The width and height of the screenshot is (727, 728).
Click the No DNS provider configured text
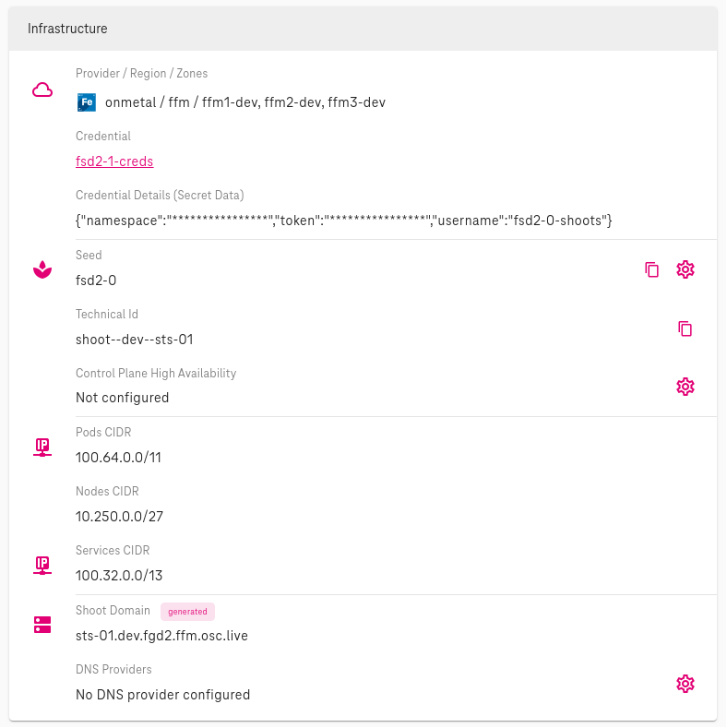(162, 695)
